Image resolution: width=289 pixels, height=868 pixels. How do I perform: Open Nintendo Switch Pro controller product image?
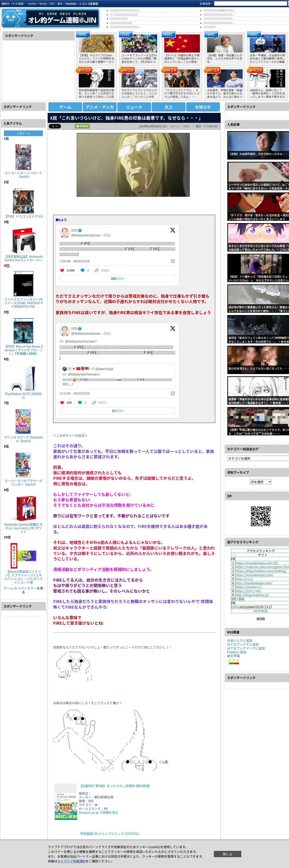(x=23, y=241)
